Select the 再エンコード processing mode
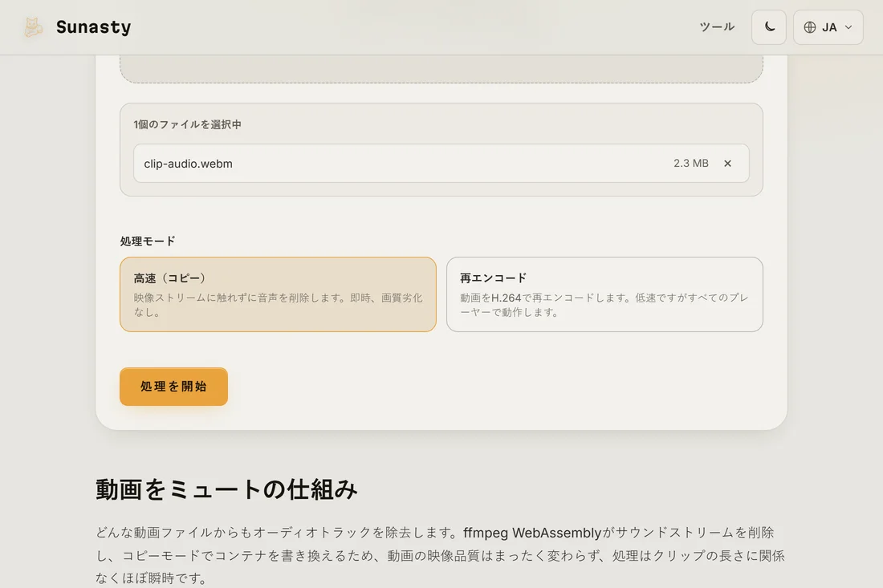Image resolution: width=883 pixels, height=588 pixels. click(x=604, y=294)
